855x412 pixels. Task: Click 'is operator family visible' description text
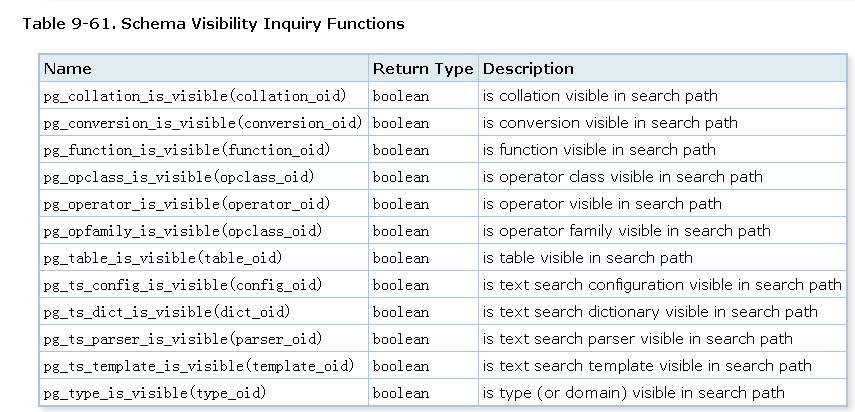point(627,231)
